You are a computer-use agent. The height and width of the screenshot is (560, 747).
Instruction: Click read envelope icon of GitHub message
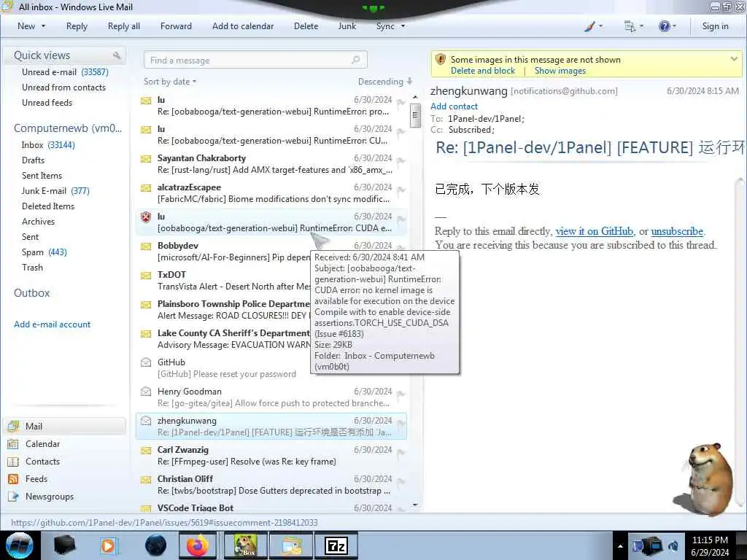(x=146, y=363)
